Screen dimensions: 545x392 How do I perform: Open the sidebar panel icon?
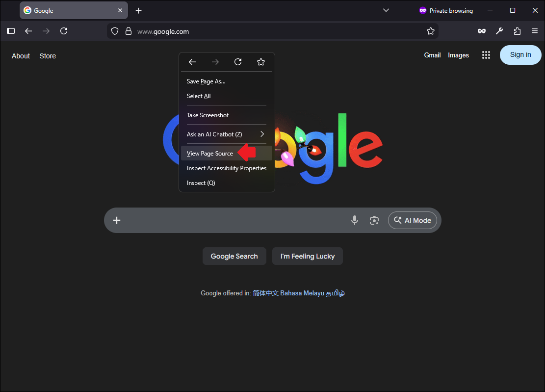coord(11,31)
